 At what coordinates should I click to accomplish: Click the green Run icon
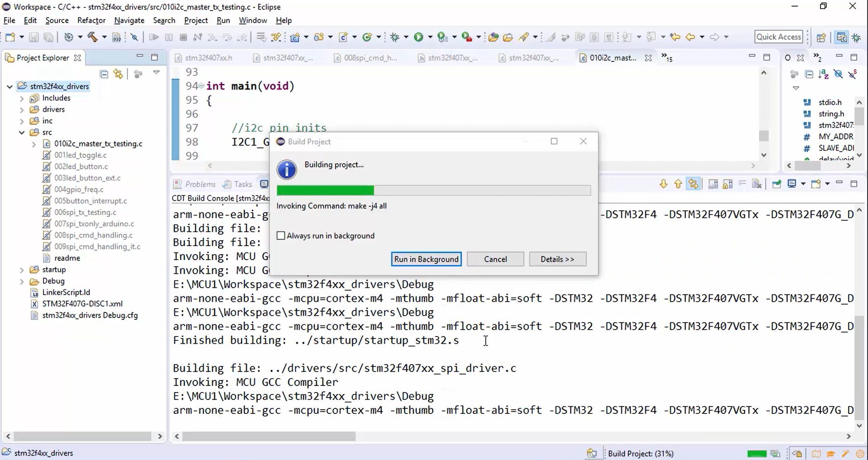[x=418, y=37]
